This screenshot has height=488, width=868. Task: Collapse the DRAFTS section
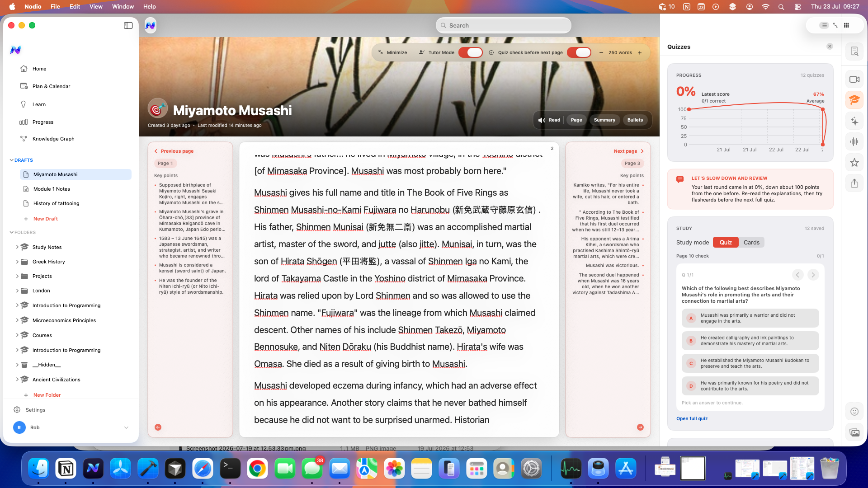[12, 160]
